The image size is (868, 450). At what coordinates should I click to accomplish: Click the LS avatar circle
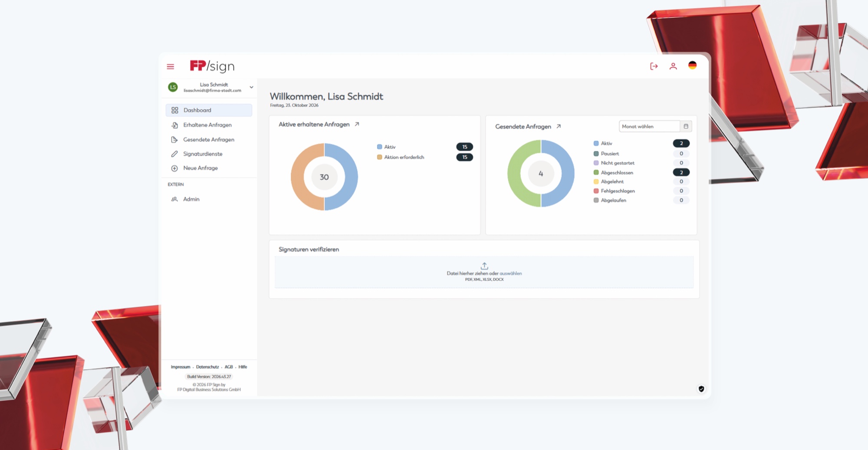click(x=173, y=87)
